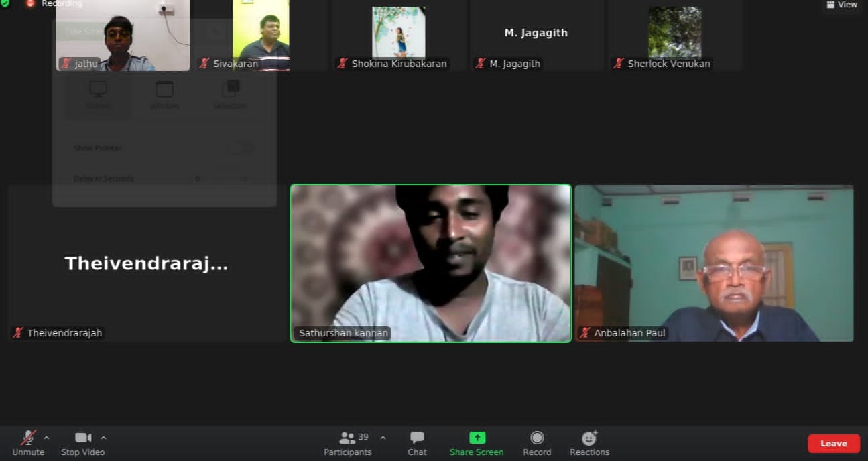Click Shokina Kirubakaran's muted microphone icon

(x=343, y=64)
